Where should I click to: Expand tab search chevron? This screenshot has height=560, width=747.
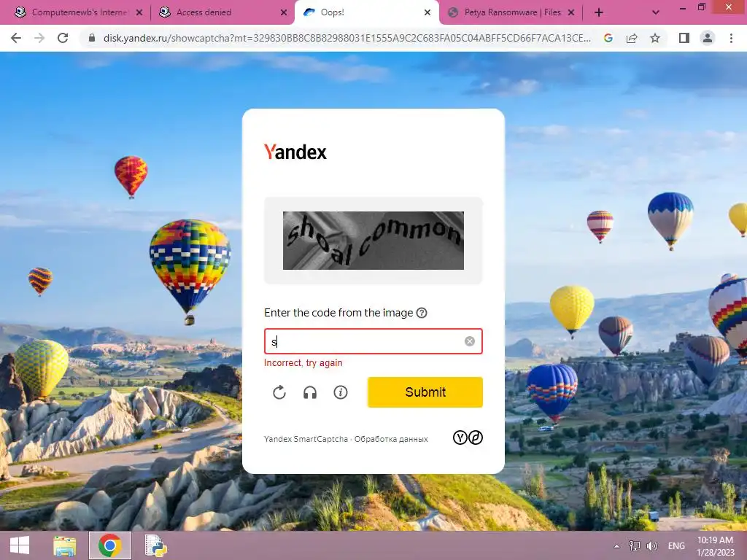pos(656,13)
